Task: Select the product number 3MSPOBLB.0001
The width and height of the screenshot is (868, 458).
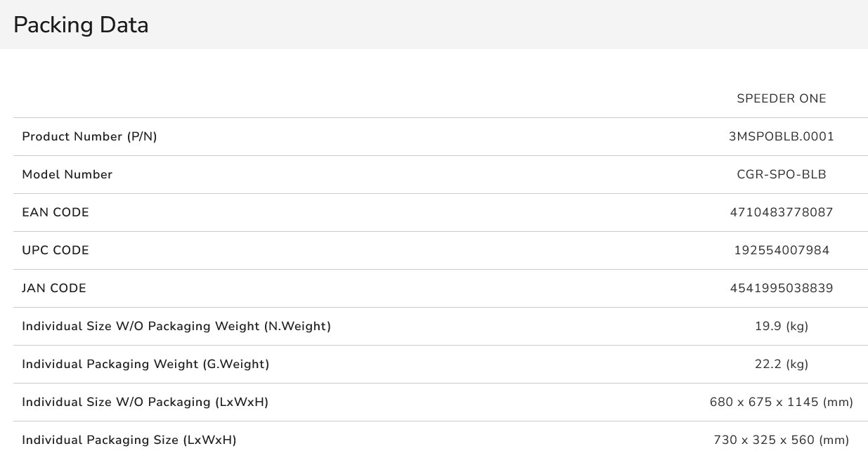Action: (781, 137)
